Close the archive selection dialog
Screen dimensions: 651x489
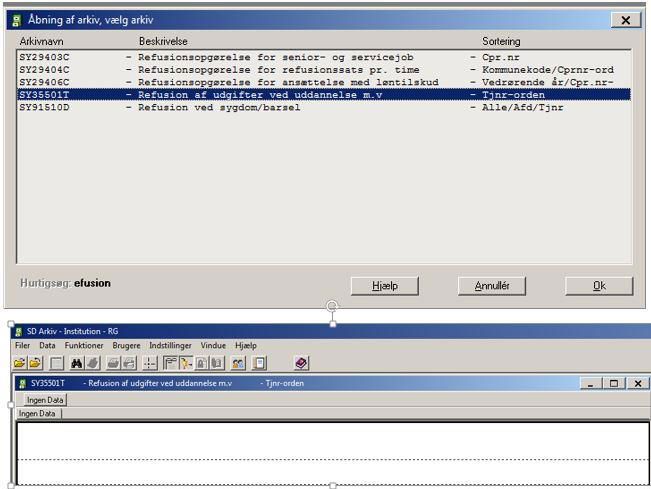(x=626, y=20)
